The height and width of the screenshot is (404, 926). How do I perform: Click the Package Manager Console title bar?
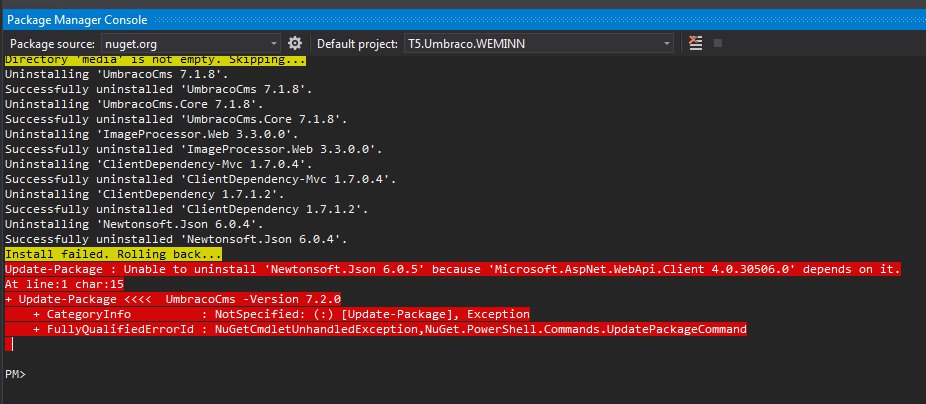(x=463, y=19)
